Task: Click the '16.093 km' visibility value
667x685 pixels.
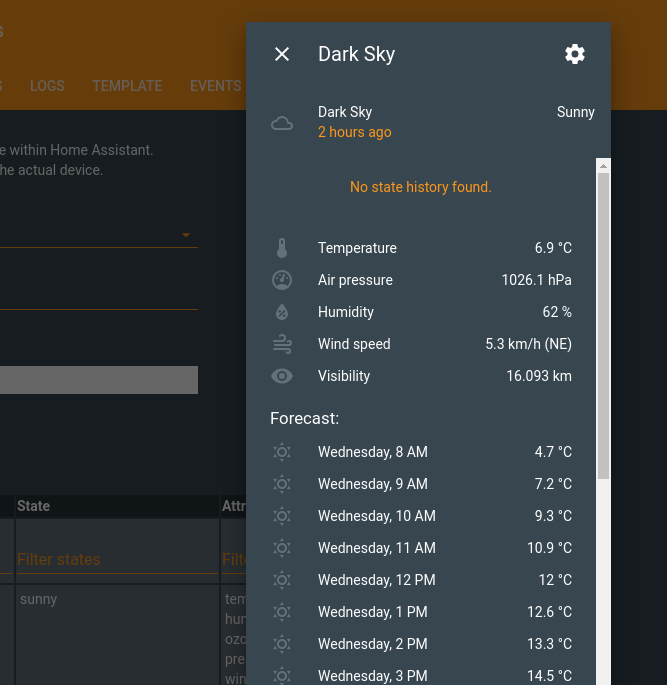Action: (x=539, y=376)
